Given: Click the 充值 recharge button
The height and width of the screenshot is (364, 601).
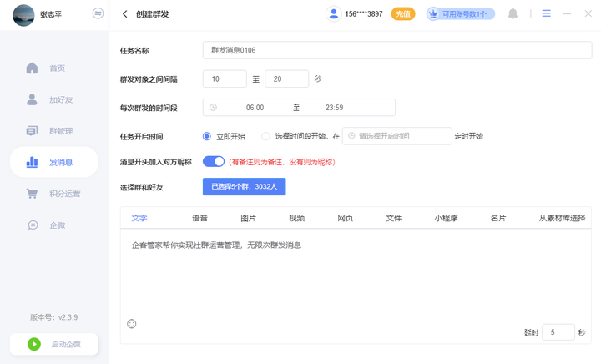Looking at the screenshot, I should click(403, 14).
